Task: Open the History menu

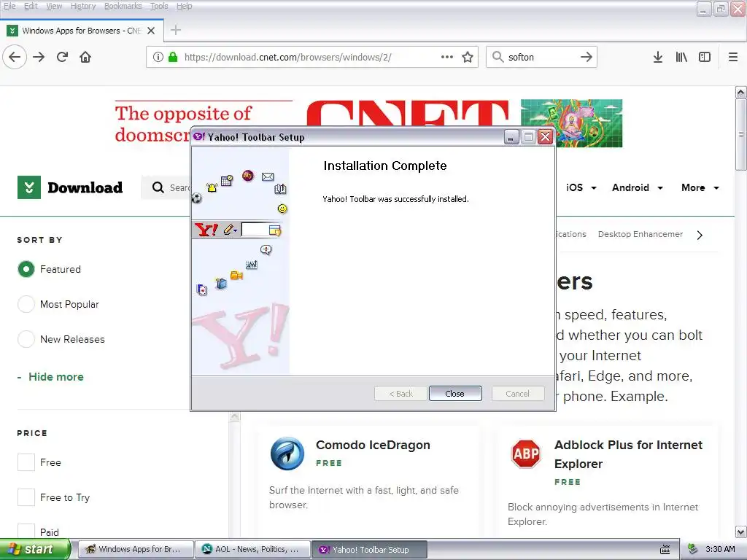Action: [x=83, y=6]
